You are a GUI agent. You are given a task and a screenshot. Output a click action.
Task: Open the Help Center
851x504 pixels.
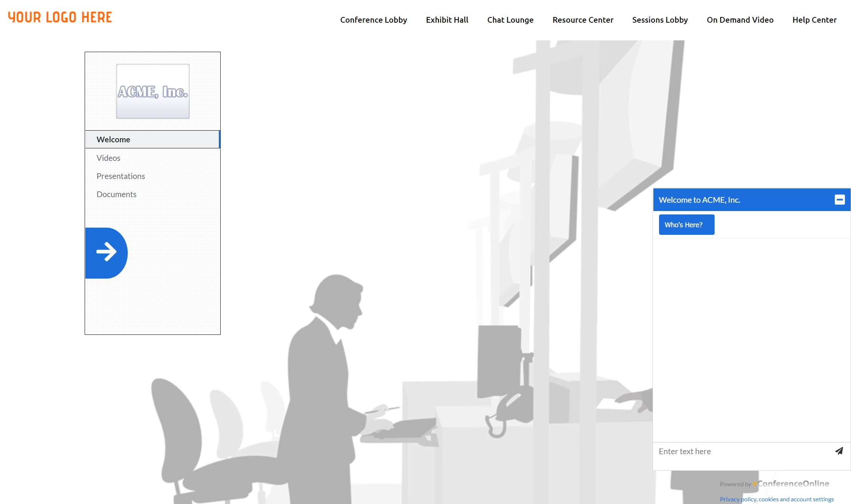pyautogui.click(x=814, y=20)
